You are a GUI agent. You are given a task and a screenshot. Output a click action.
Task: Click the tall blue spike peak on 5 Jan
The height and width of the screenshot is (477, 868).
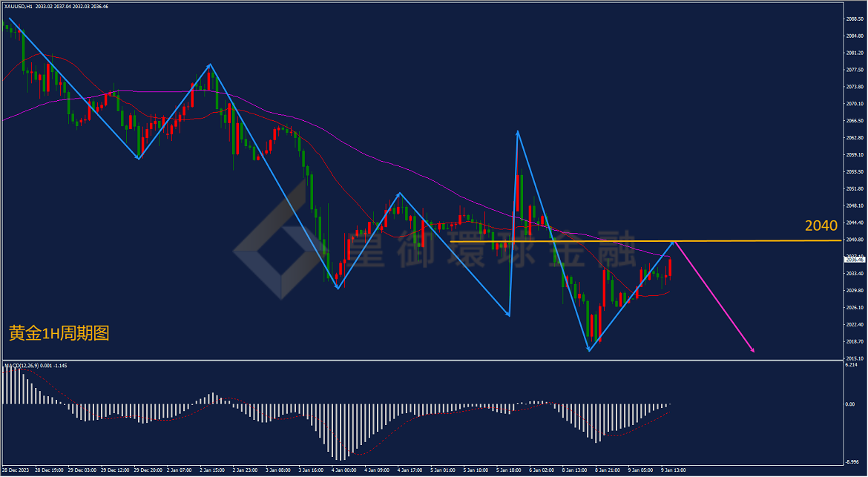pyautogui.click(x=518, y=132)
